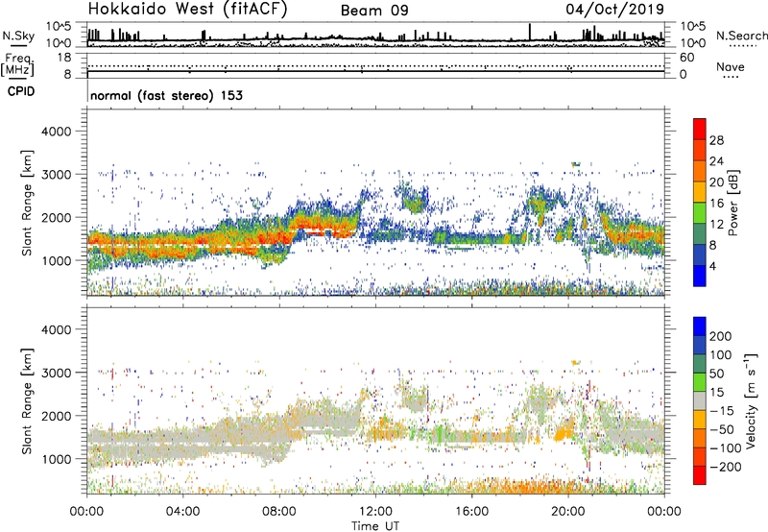
Task: Click the '18' frequency axis tick label
Action: [x=64, y=58]
